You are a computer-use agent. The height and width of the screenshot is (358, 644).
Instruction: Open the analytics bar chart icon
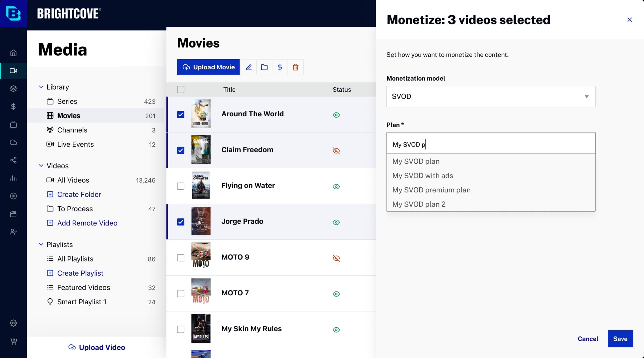pos(13,178)
